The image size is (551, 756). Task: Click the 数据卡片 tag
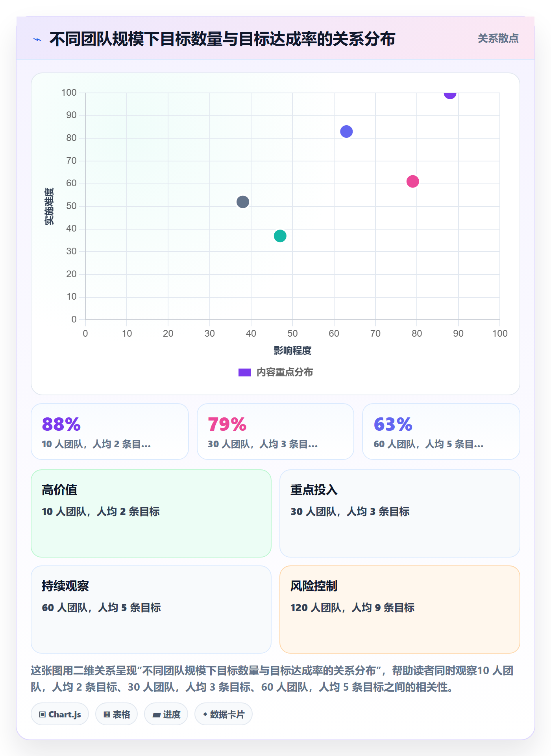coord(224,714)
